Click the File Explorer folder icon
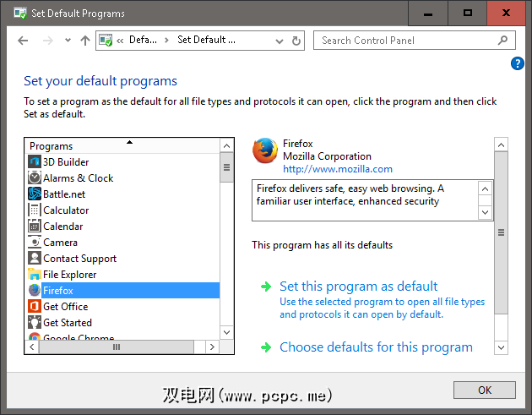Screen dimensions: 532x415 click(x=35, y=274)
